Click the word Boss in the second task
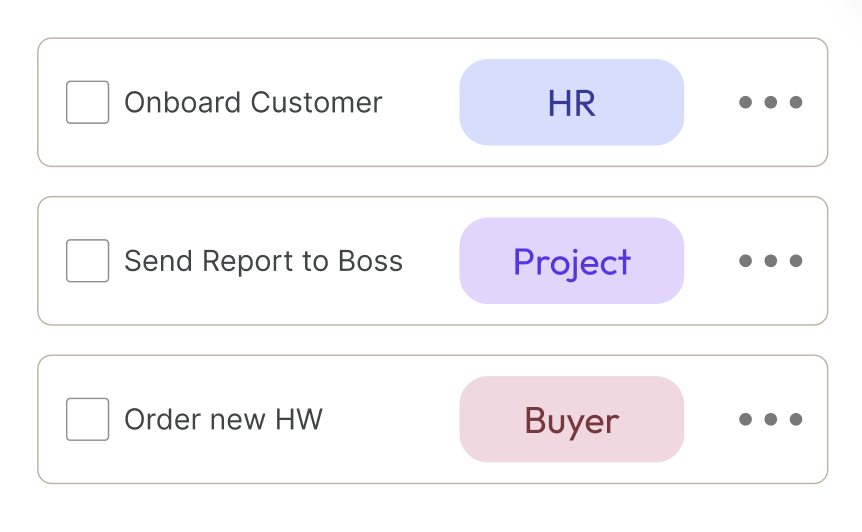862x532 pixels. 371,261
